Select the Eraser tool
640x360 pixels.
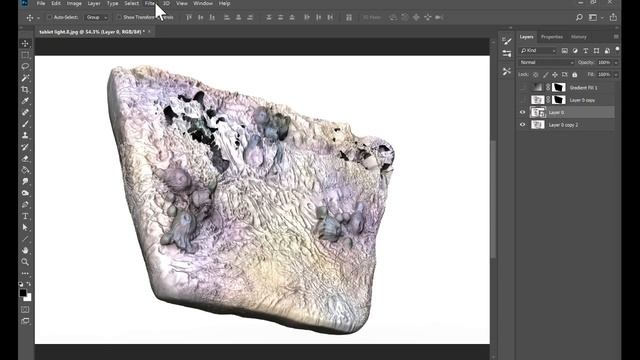pos(25,158)
